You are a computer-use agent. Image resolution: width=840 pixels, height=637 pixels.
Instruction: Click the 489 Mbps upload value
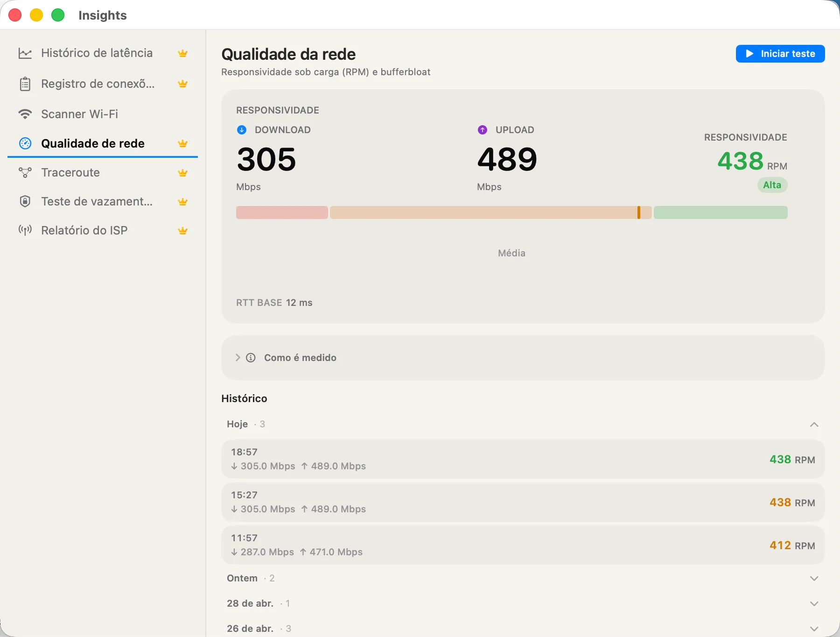(x=507, y=159)
